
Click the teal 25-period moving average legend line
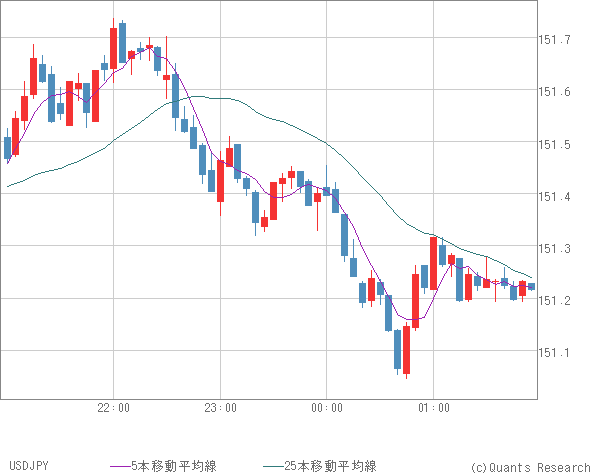(x=272, y=466)
